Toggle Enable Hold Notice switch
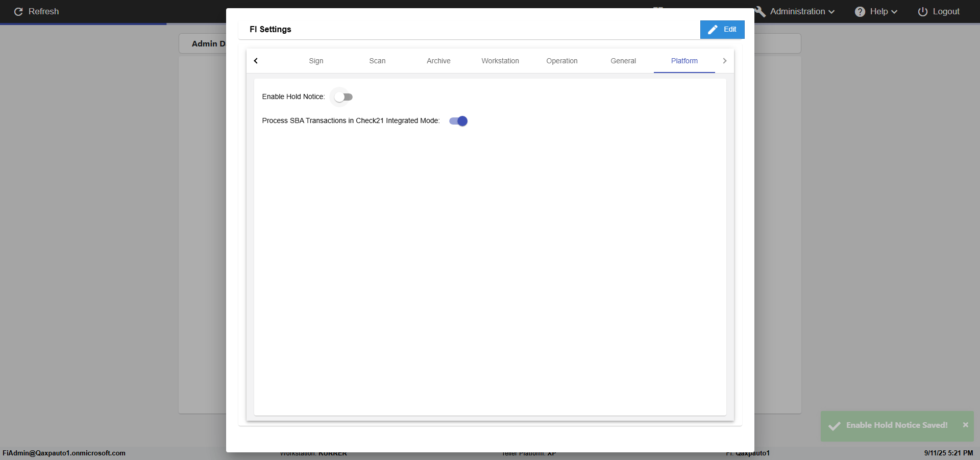Screen dimensions: 980x460 (344, 97)
